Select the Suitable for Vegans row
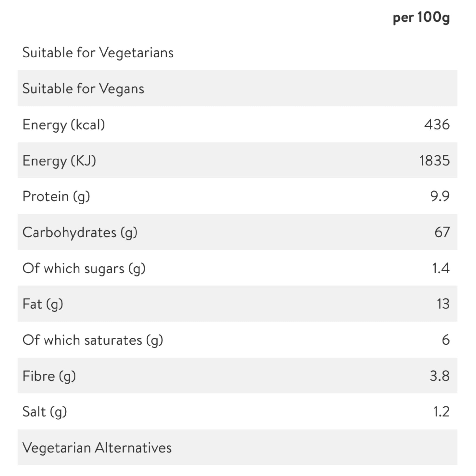The height and width of the screenshot is (476, 476). [x=238, y=89]
